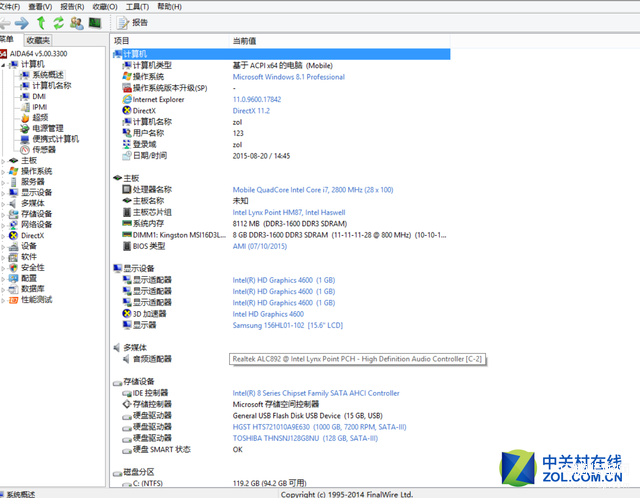This screenshot has height=498, width=640.
Task: Click the Internet Explorer row icon
Action: [127, 99]
